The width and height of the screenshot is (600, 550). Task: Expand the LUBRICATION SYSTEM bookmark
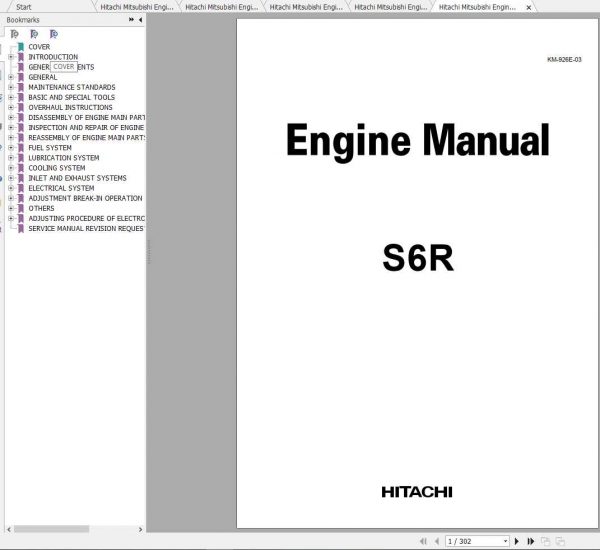(x=11, y=158)
